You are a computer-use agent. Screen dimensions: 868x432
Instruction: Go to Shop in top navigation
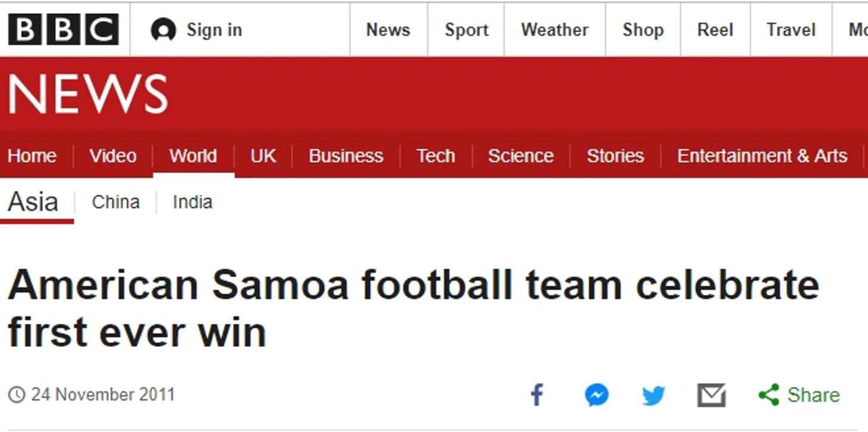click(643, 30)
